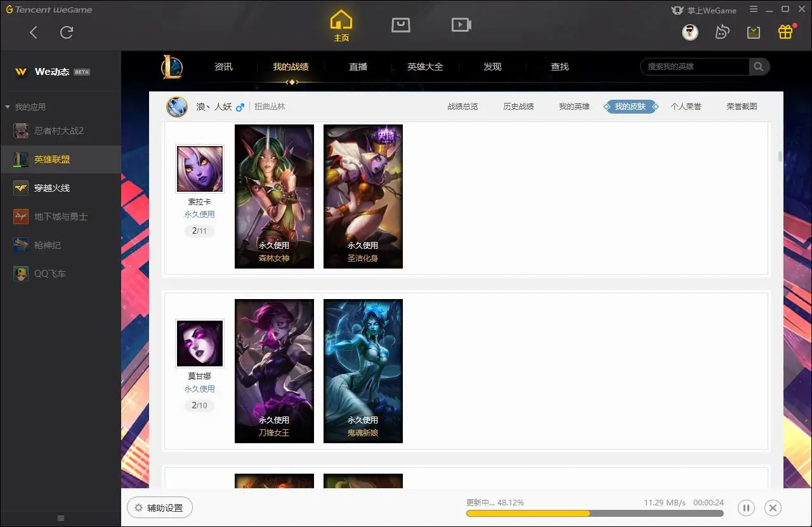The height and width of the screenshot is (527, 812).
Task: Select QQ飞车 in the sidebar
Action: (x=60, y=274)
